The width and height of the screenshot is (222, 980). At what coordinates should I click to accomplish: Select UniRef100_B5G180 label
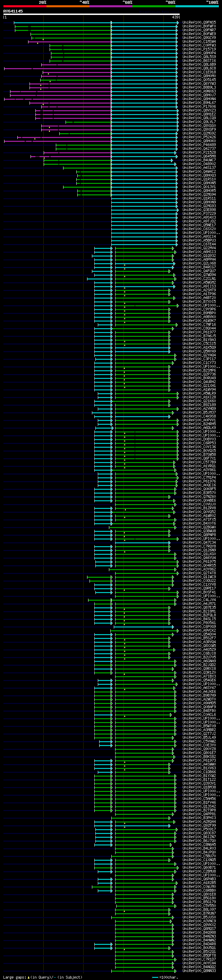[199, 898]
